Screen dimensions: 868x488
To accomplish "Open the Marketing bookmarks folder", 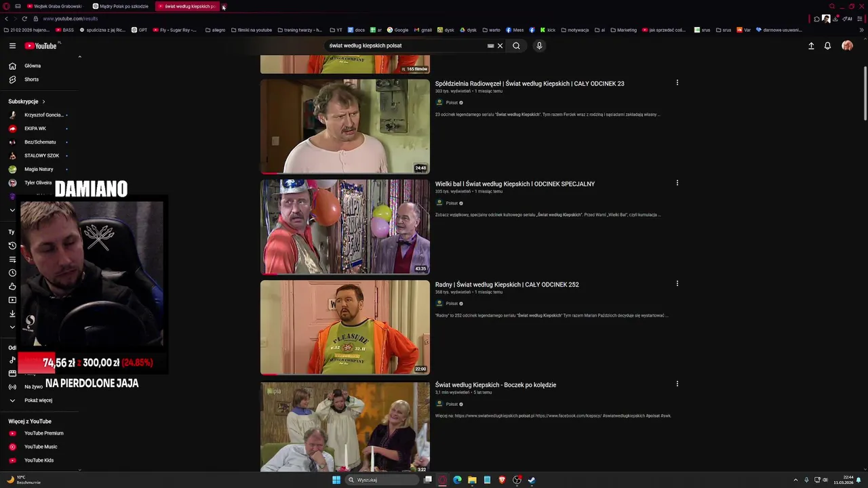I will [623, 30].
